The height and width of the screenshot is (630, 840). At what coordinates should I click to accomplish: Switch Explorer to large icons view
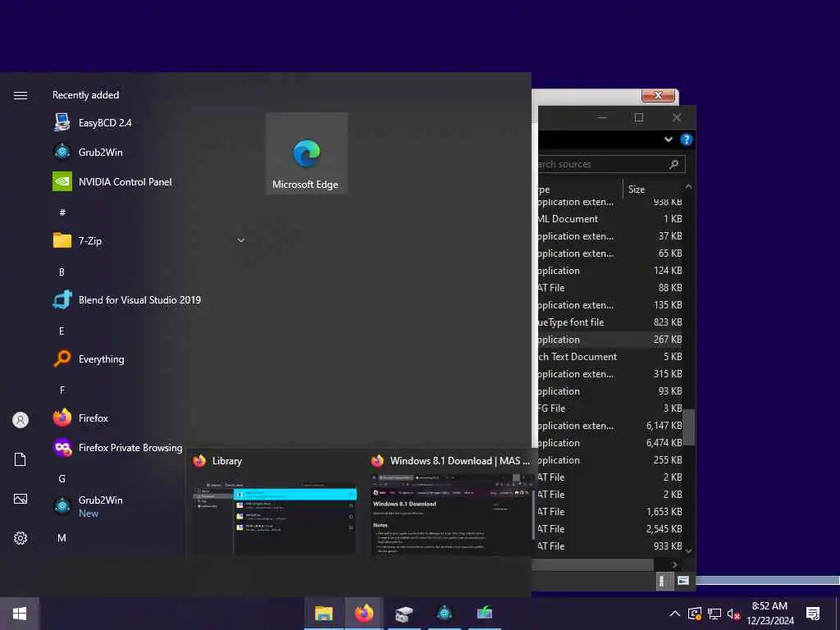pos(682,582)
